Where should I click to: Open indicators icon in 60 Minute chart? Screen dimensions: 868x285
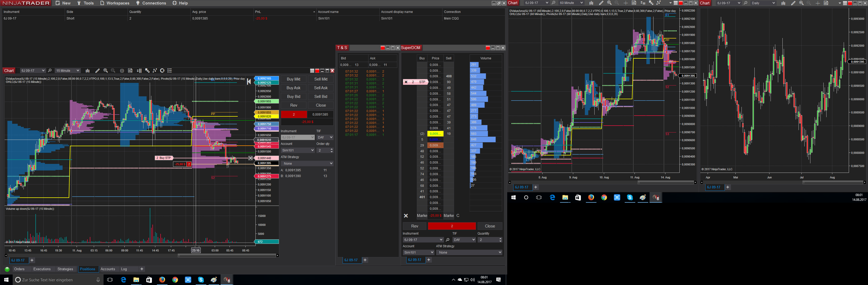click(x=651, y=3)
